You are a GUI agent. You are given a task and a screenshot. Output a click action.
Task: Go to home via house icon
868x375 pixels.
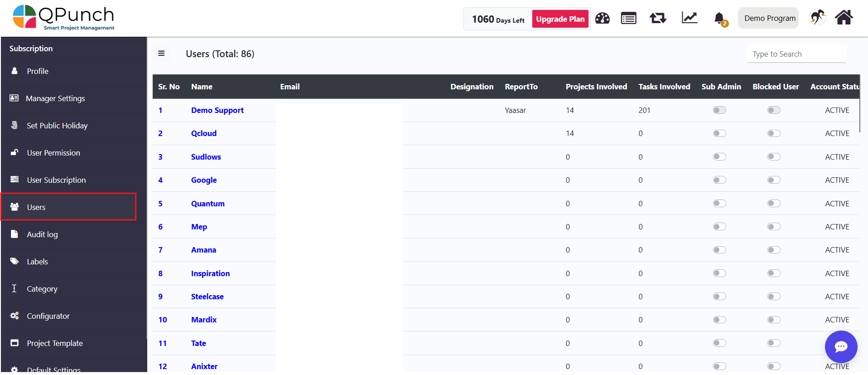pyautogui.click(x=844, y=18)
